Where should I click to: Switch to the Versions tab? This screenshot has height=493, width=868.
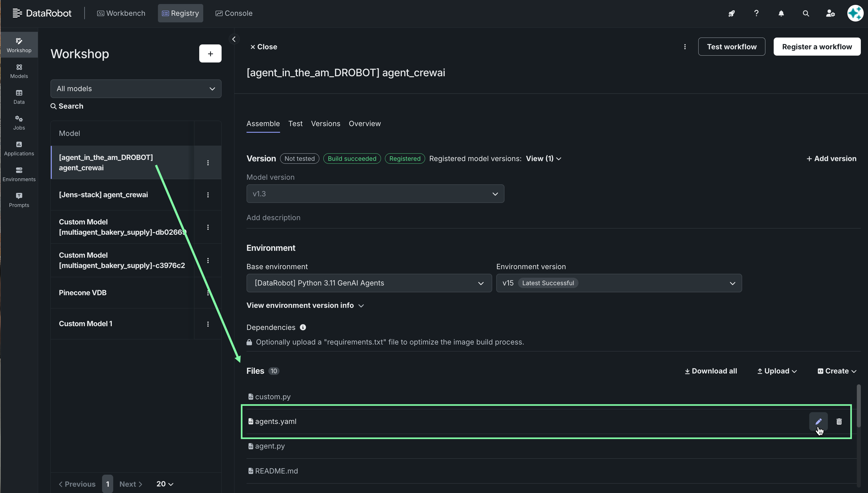(x=325, y=124)
